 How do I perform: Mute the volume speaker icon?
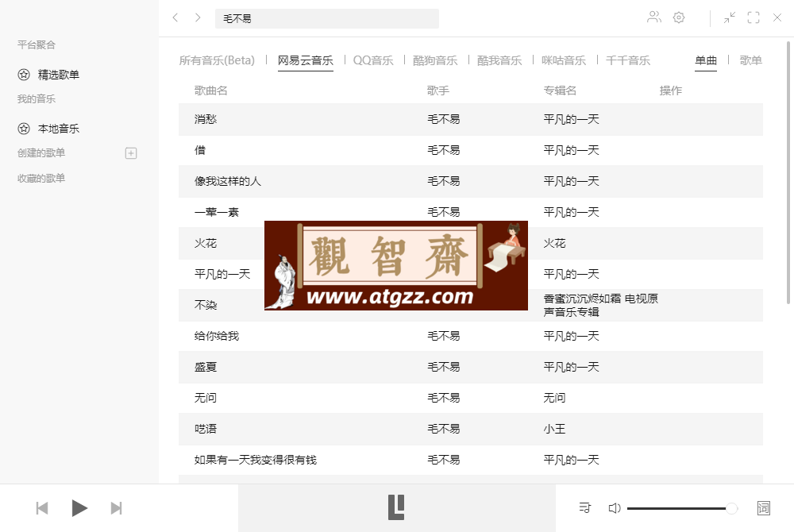pos(615,508)
